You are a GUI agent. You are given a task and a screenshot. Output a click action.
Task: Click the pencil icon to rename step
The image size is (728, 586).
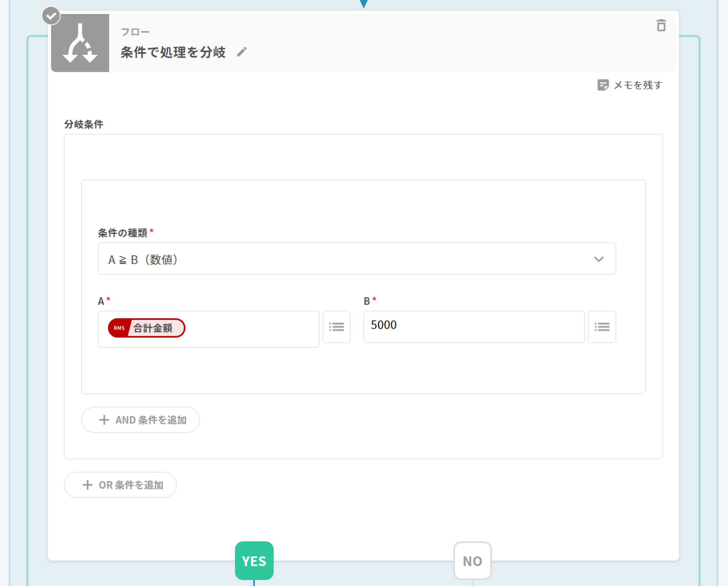[x=242, y=52]
